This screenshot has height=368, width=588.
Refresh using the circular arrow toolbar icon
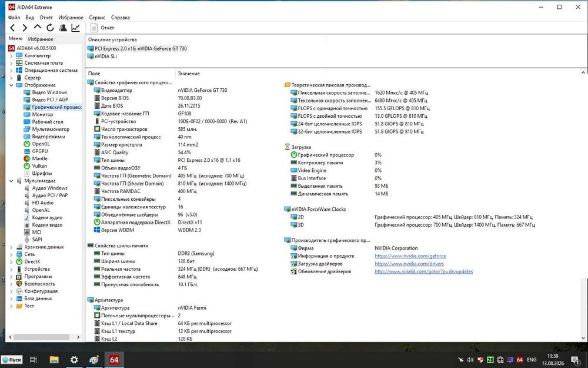[x=50, y=28]
